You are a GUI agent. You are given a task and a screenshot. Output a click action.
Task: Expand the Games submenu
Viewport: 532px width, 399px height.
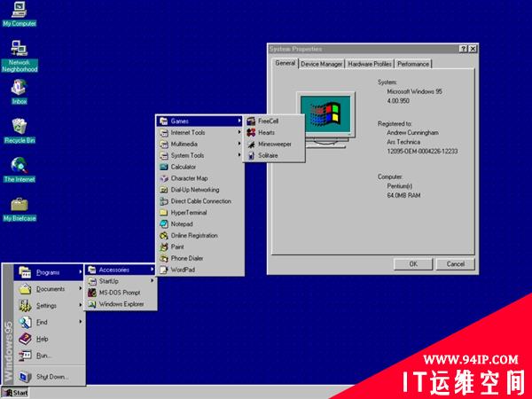point(200,121)
